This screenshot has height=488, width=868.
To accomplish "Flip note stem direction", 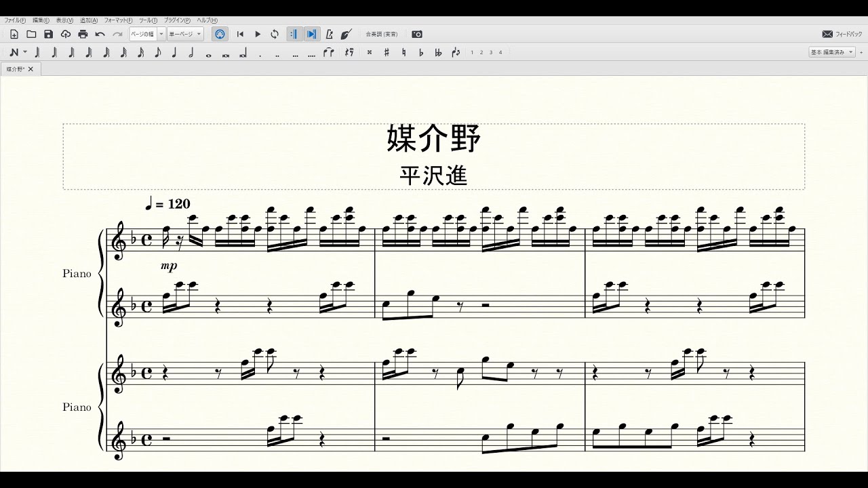I will pyautogui.click(x=456, y=52).
